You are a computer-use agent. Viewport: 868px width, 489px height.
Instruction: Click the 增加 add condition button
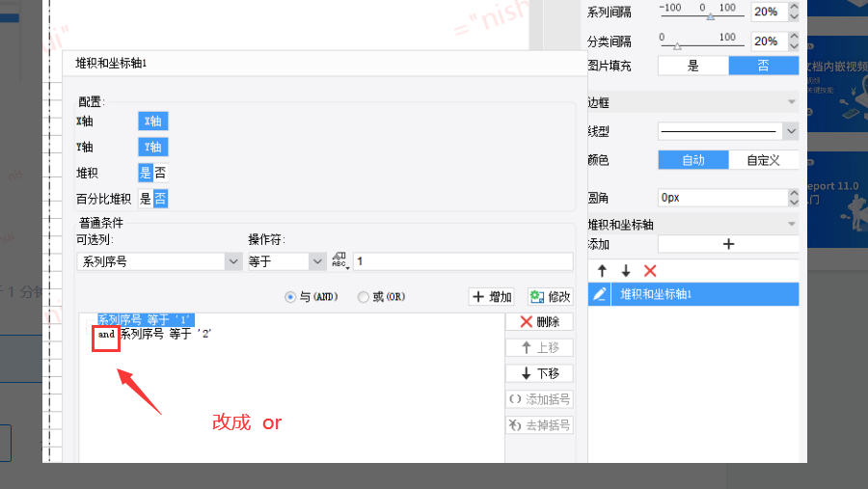pyautogui.click(x=492, y=297)
